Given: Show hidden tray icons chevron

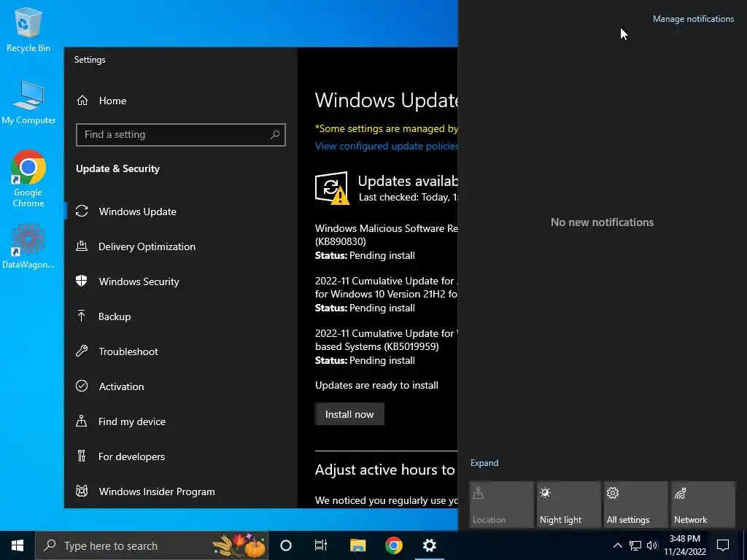Looking at the screenshot, I should click(x=617, y=545).
